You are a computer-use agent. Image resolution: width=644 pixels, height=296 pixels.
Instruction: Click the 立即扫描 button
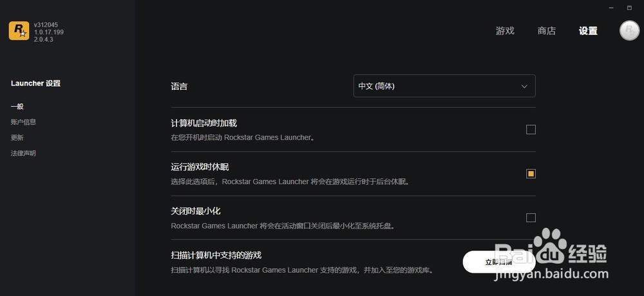(x=499, y=262)
